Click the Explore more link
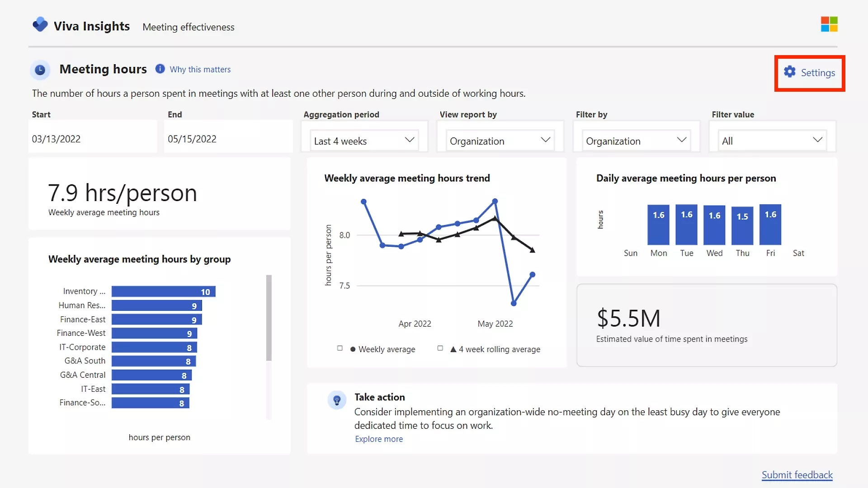Screen dimensions: 868x488 coord(378,439)
